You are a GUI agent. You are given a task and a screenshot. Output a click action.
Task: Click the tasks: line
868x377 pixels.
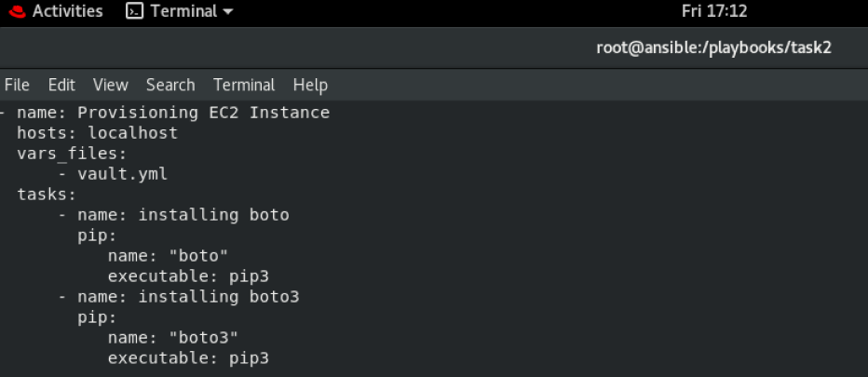[x=47, y=195]
